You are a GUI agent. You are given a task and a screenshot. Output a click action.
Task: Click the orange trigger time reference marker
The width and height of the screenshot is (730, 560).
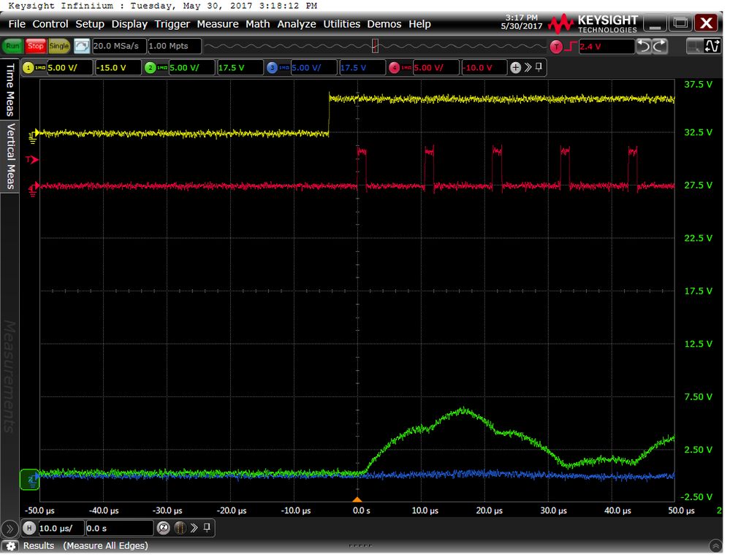pyautogui.click(x=357, y=499)
